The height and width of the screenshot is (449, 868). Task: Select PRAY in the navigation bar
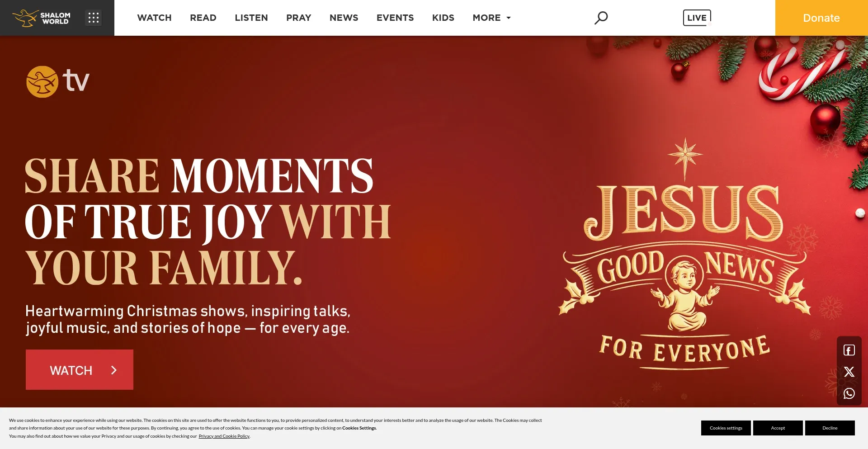click(x=299, y=18)
